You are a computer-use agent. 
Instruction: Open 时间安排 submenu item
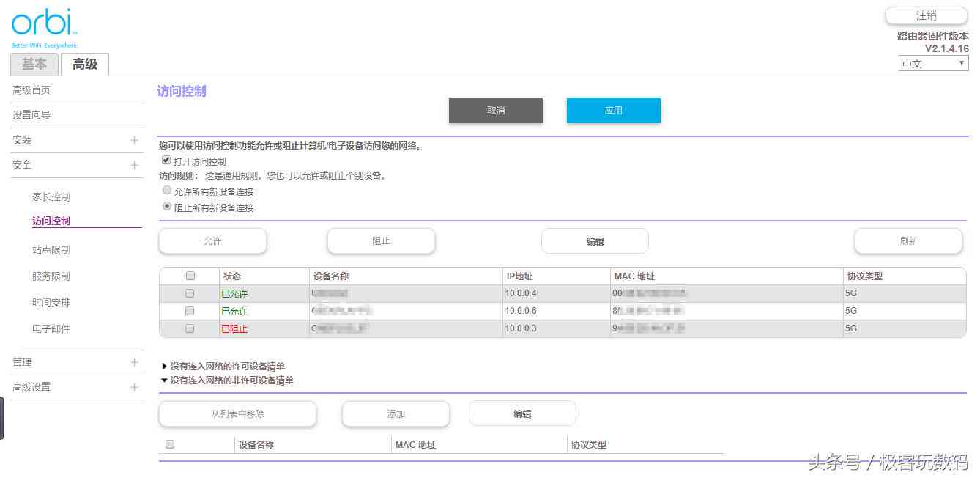(x=51, y=303)
